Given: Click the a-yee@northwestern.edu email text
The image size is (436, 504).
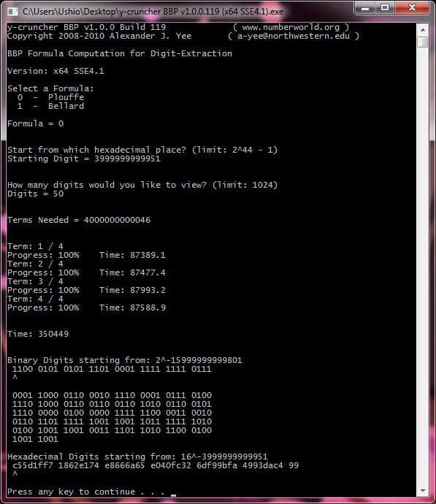Looking at the screenshot, I should (x=293, y=36).
